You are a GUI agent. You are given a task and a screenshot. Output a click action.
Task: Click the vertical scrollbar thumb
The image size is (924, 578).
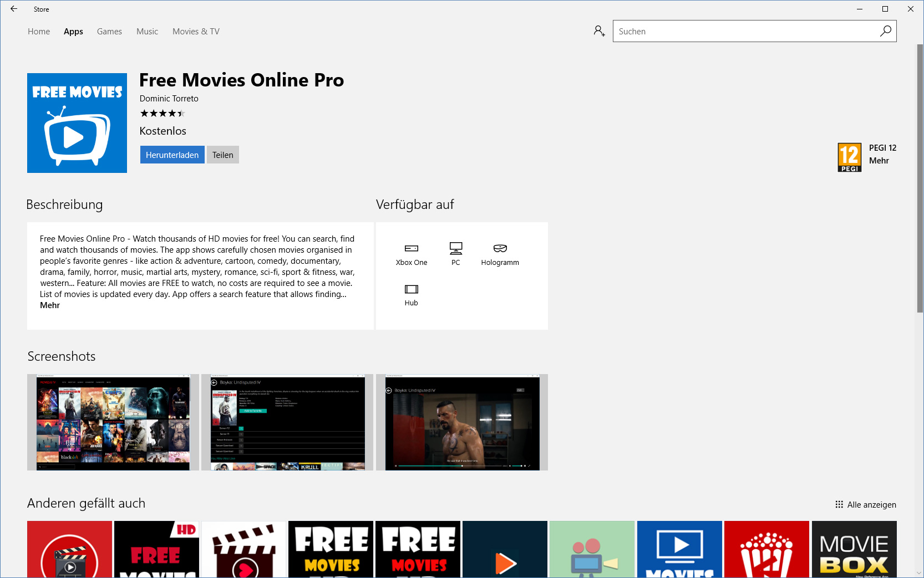click(x=920, y=177)
